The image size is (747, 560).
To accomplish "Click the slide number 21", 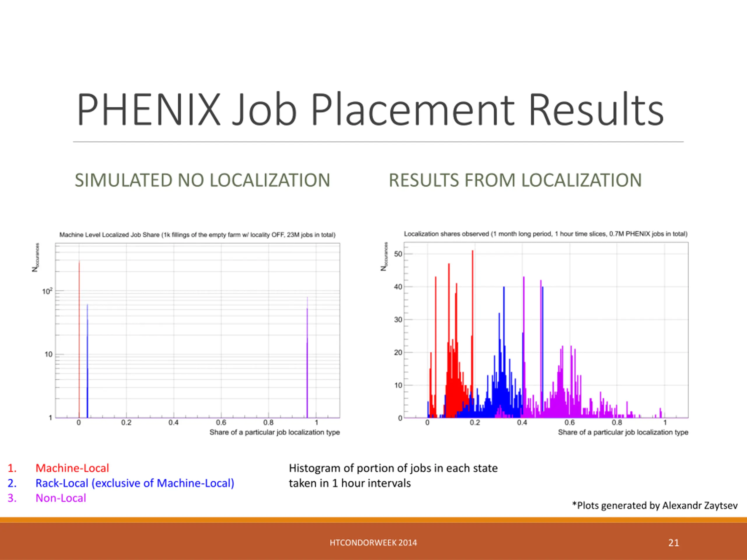I will click(x=674, y=542).
